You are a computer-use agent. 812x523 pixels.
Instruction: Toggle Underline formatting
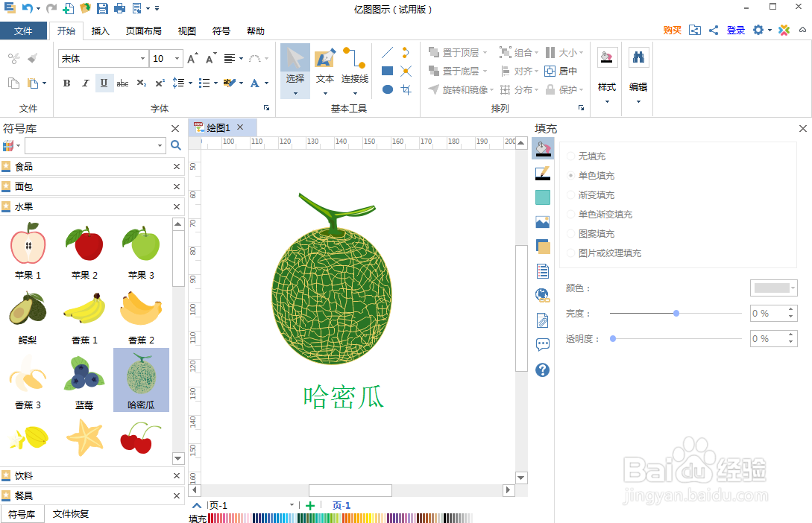coord(104,83)
